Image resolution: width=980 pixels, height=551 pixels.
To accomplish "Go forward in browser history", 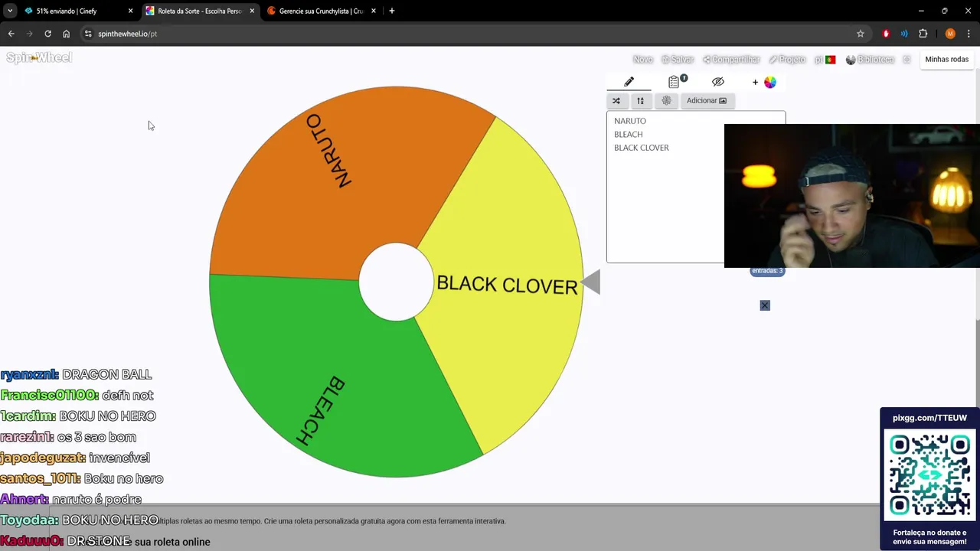I will 29,34.
